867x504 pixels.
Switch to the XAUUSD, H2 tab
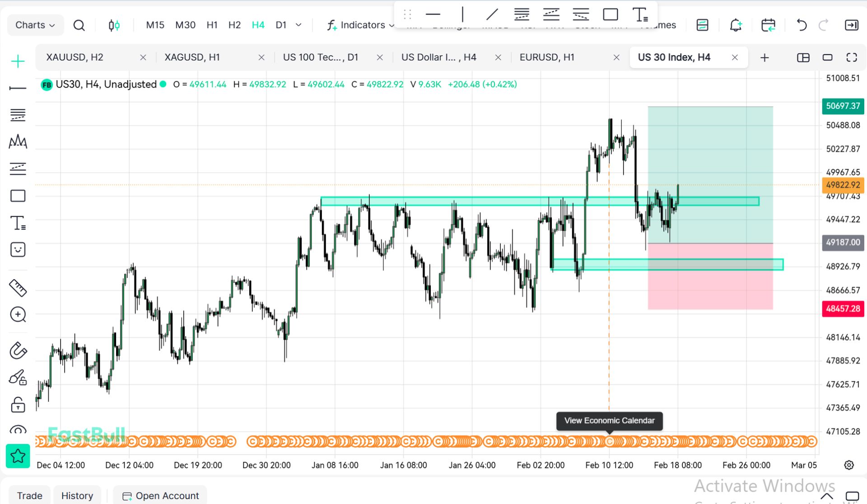click(75, 57)
